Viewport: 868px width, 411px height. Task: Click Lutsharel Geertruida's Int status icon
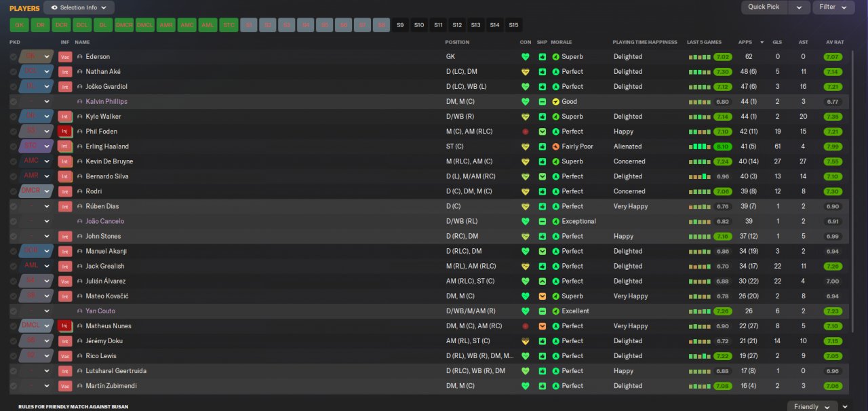tap(65, 371)
